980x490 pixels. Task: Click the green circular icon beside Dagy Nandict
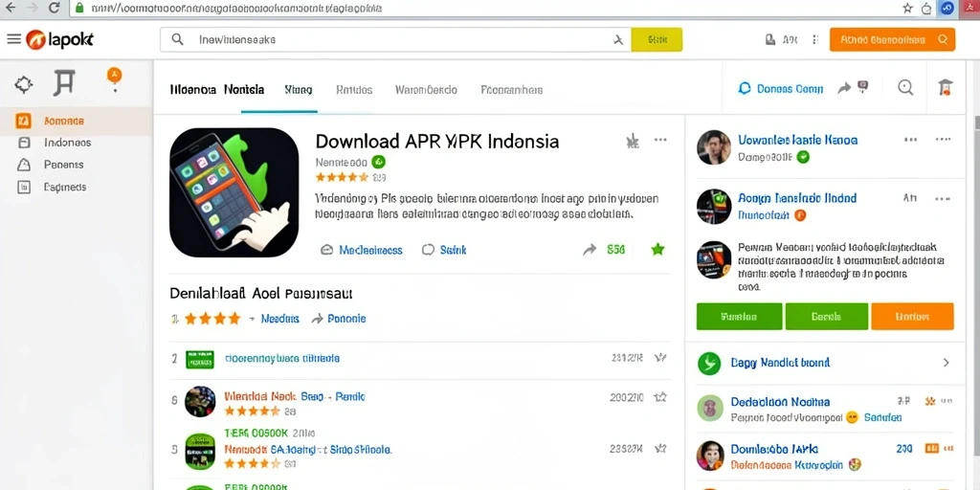pyautogui.click(x=709, y=363)
